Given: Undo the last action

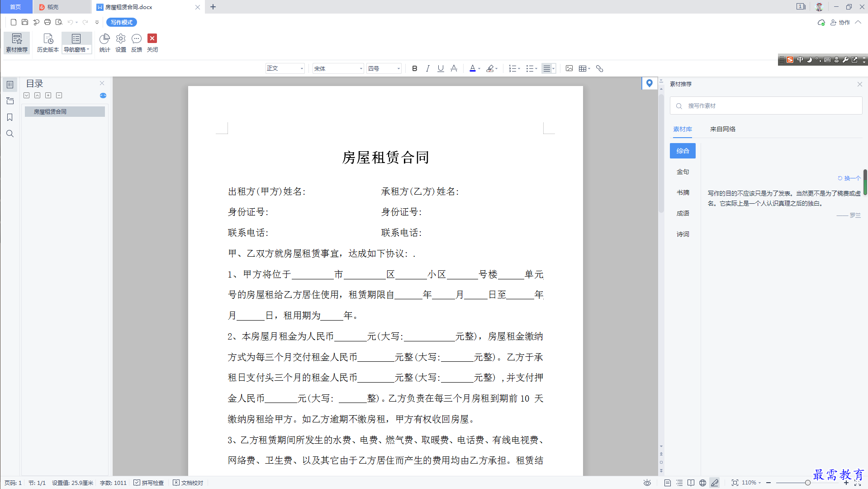Looking at the screenshot, I should (70, 22).
